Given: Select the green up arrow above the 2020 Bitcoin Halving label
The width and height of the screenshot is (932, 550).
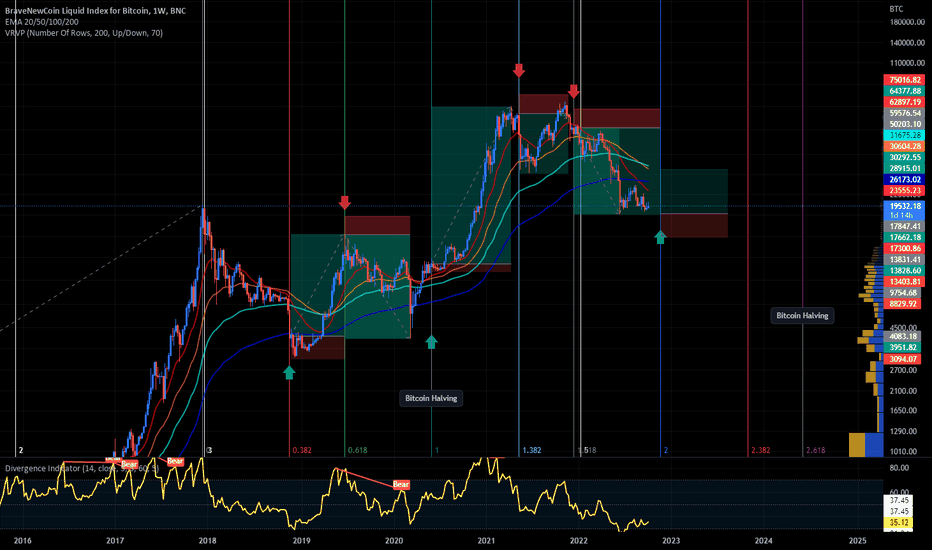Looking at the screenshot, I should (x=432, y=341).
